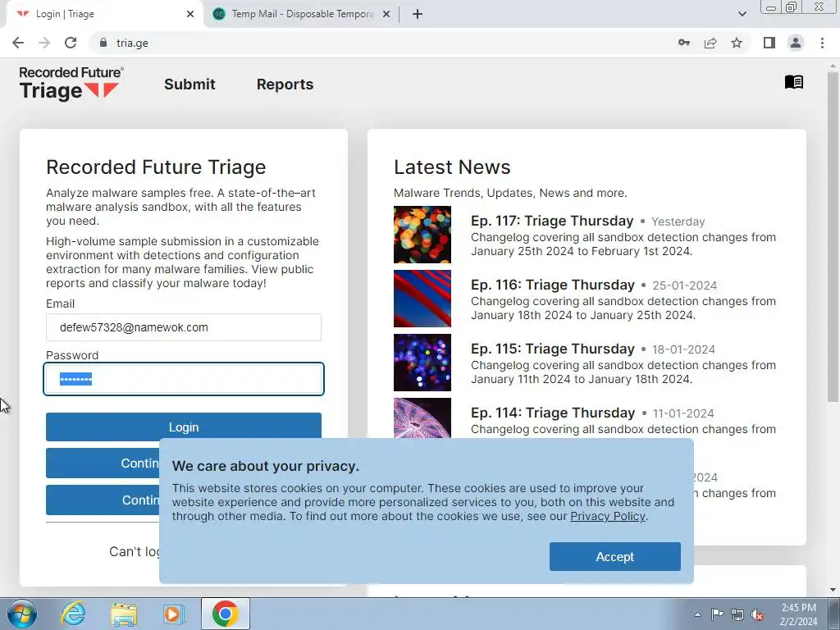
Task: Open the Action Center flag icon
Action: (x=717, y=614)
